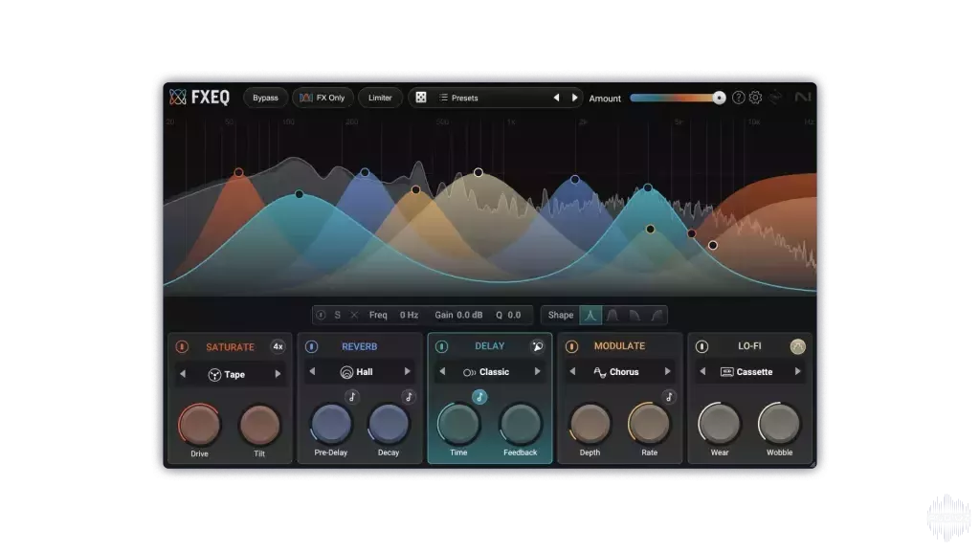This screenshot has height=551, width=980.
Task: Click the Pre-Delay knob
Action: pos(330,424)
